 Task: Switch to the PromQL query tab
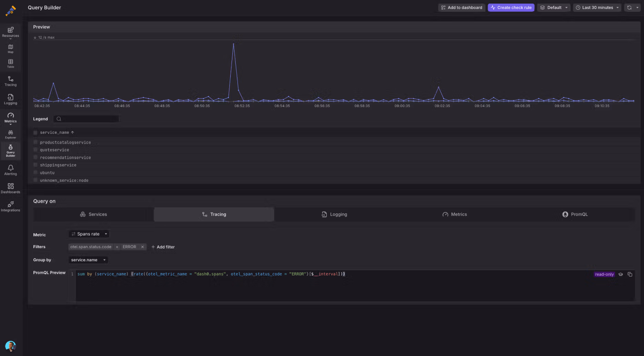click(575, 214)
